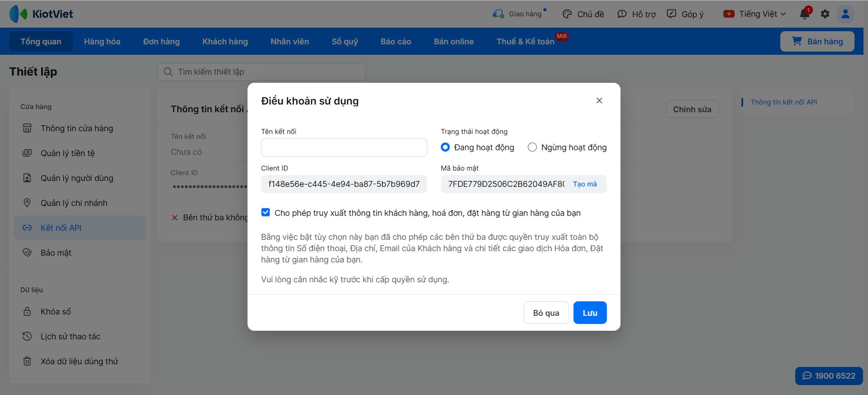Click the Bỏ qua button
The image size is (868, 395).
click(546, 313)
